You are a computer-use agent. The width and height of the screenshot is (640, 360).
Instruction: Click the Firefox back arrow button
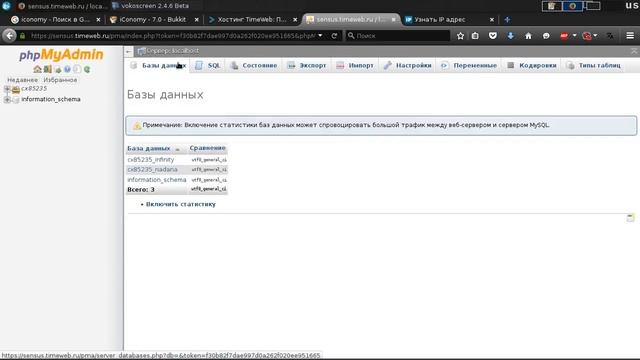(9, 36)
